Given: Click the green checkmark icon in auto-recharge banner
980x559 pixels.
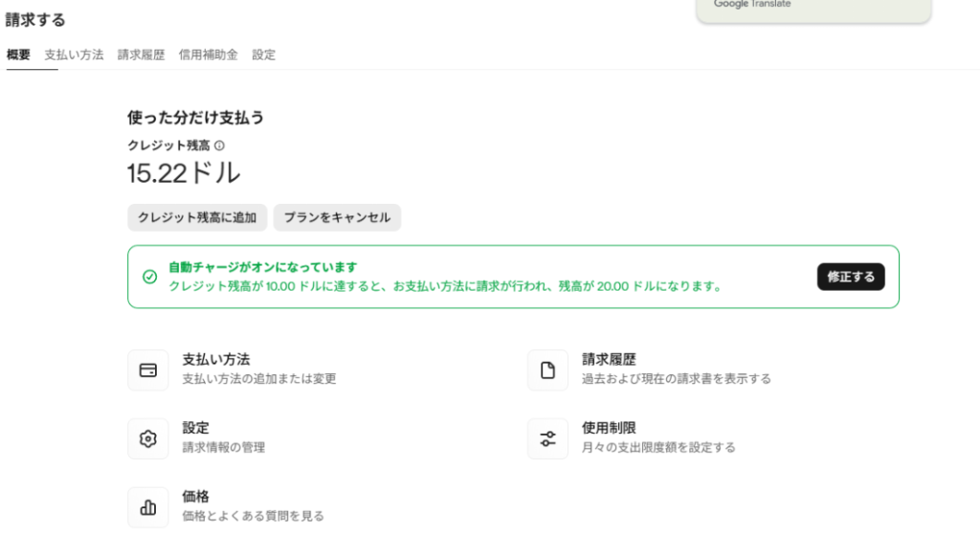Looking at the screenshot, I should pos(149,277).
